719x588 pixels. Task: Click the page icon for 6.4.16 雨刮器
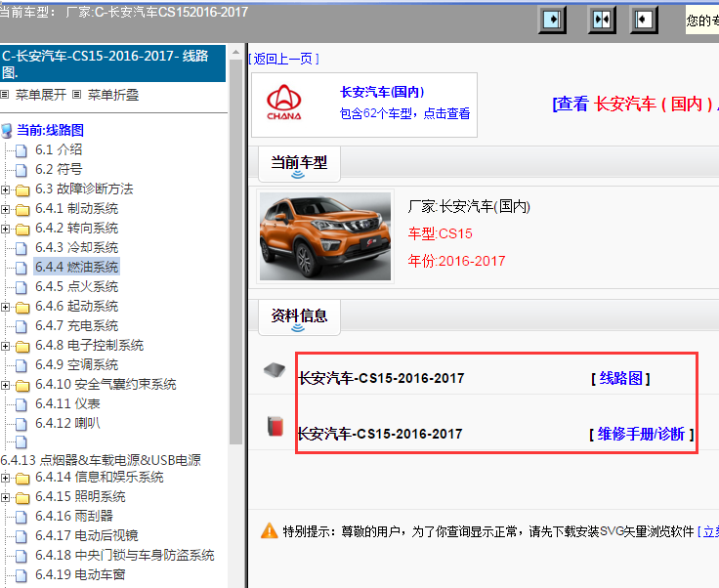pos(21,517)
